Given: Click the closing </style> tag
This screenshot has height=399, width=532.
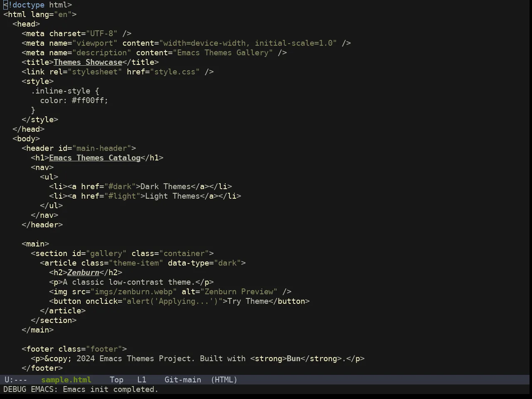Looking at the screenshot, I should 40,120.
